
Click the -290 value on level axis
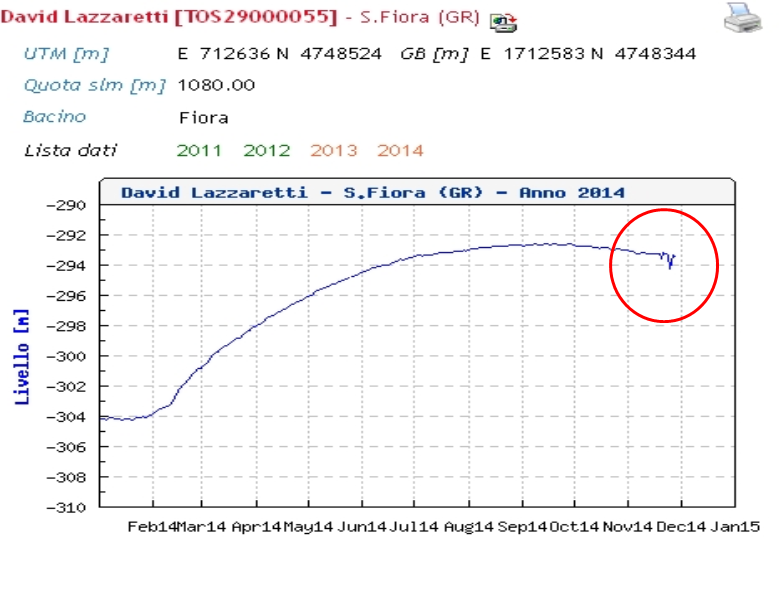point(71,205)
